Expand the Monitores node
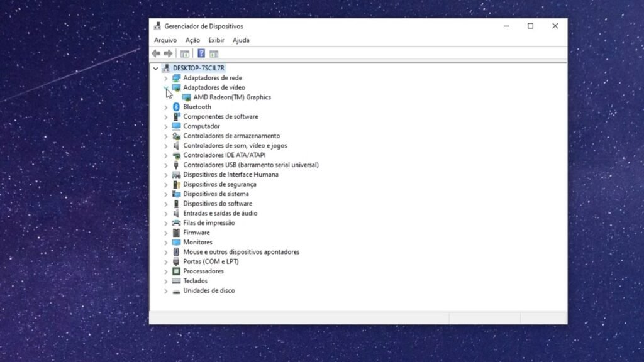The image size is (644, 362). pos(166,243)
